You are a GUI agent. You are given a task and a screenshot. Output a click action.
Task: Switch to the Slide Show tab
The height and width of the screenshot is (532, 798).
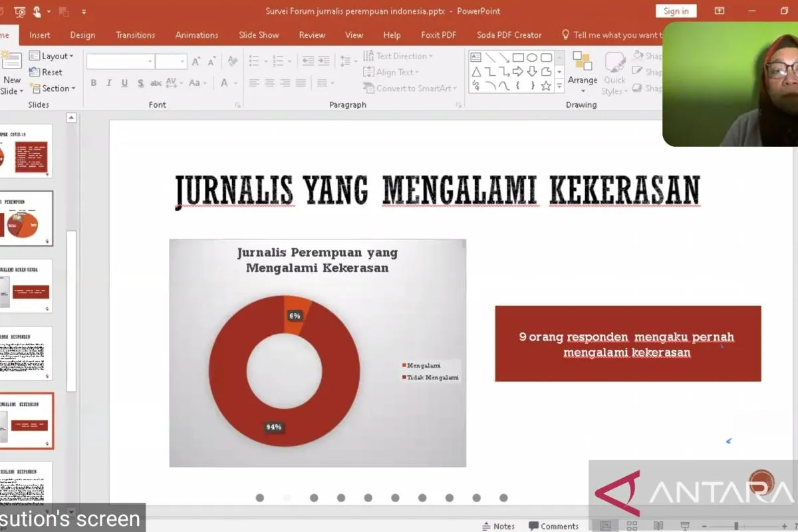coord(259,35)
